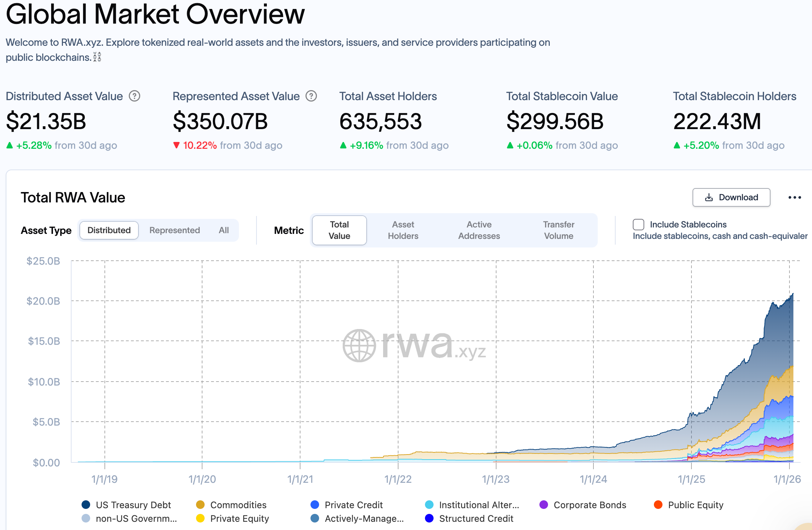This screenshot has height=530, width=812.
Task: Click the Private Credit legend color swatch
Action: (x=315, y=505)
